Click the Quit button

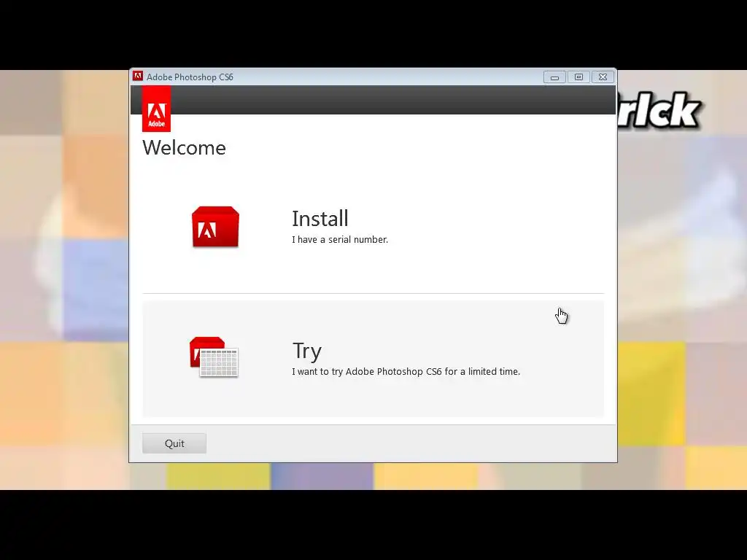[x=174, y=443]
